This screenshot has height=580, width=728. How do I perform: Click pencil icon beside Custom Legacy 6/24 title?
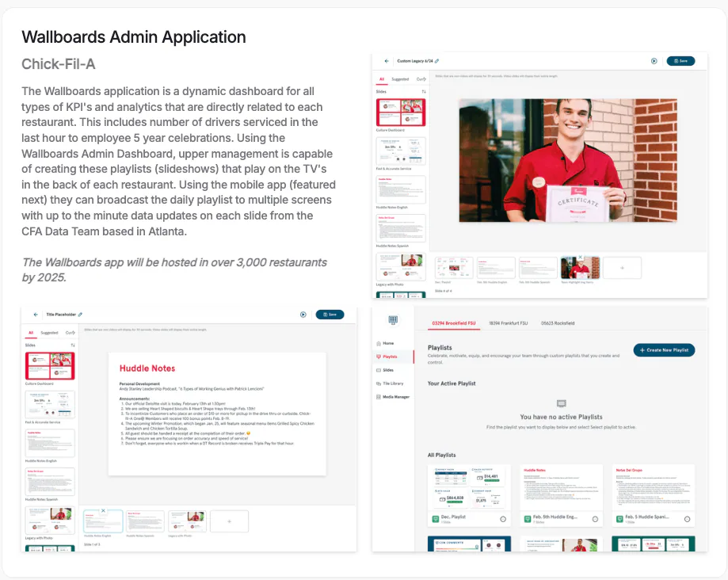click(x=437, y=61)
